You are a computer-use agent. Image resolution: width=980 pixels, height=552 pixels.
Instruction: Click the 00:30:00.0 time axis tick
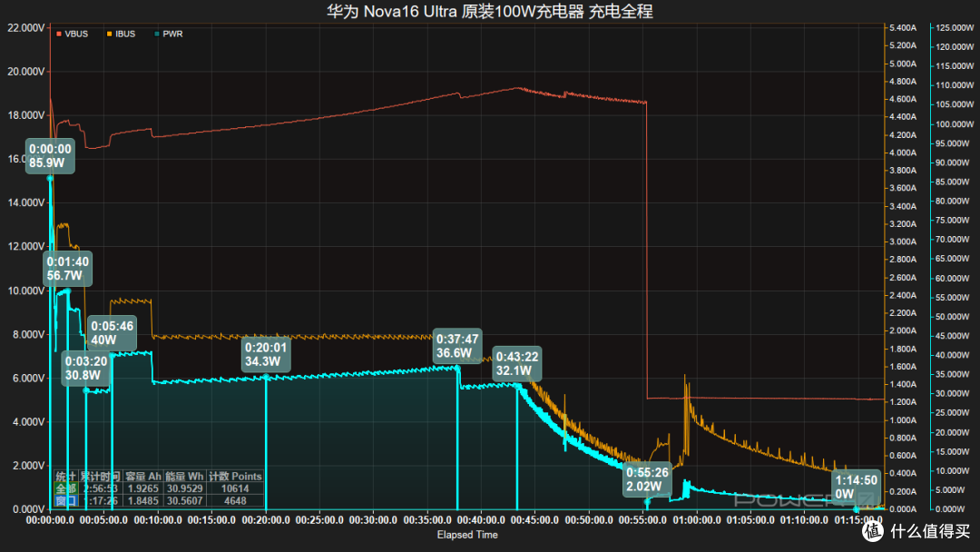373,520
